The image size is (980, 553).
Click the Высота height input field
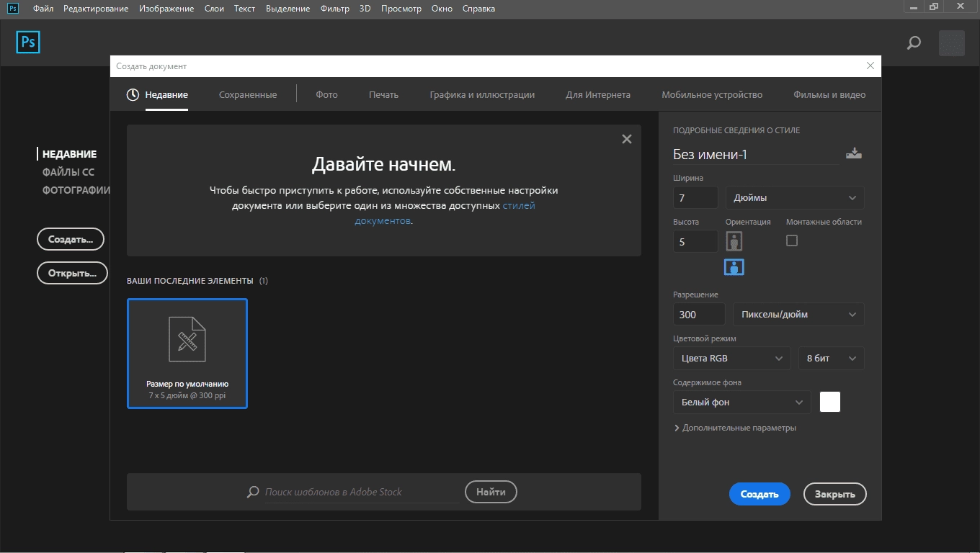pyautogui.click(x=695, y=241)
